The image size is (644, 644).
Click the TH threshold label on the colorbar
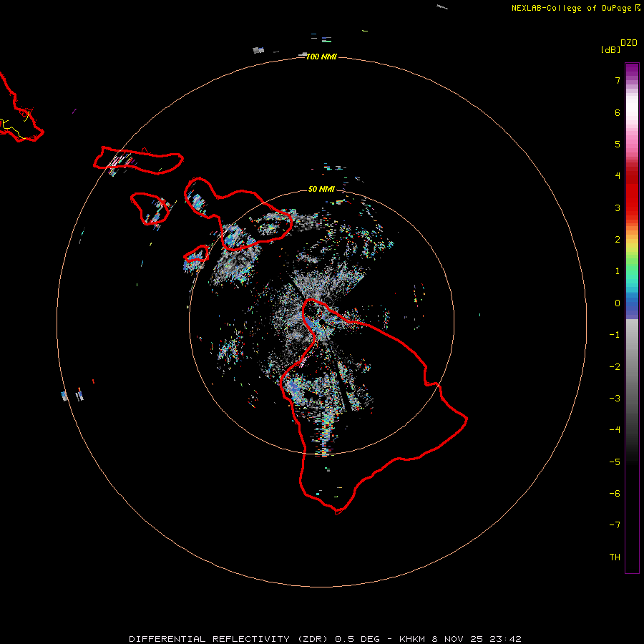tap(615, 557)
